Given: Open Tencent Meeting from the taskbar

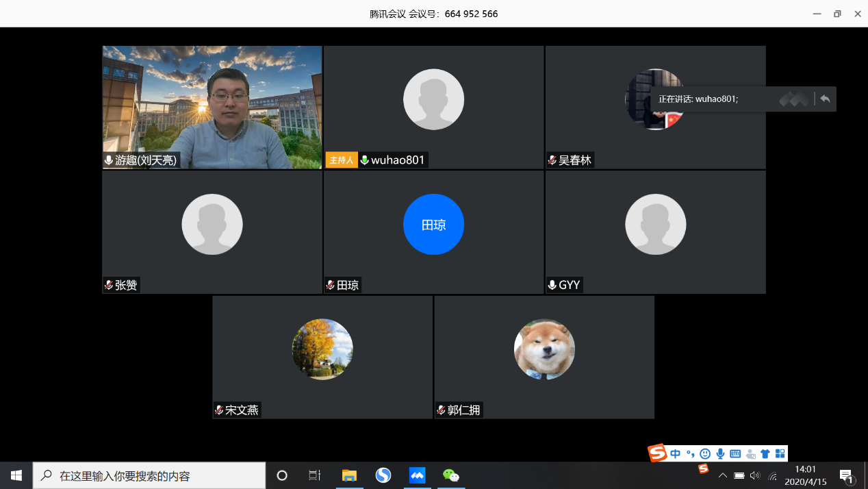Looking at the screenshot, I should [x=417, y=475].
